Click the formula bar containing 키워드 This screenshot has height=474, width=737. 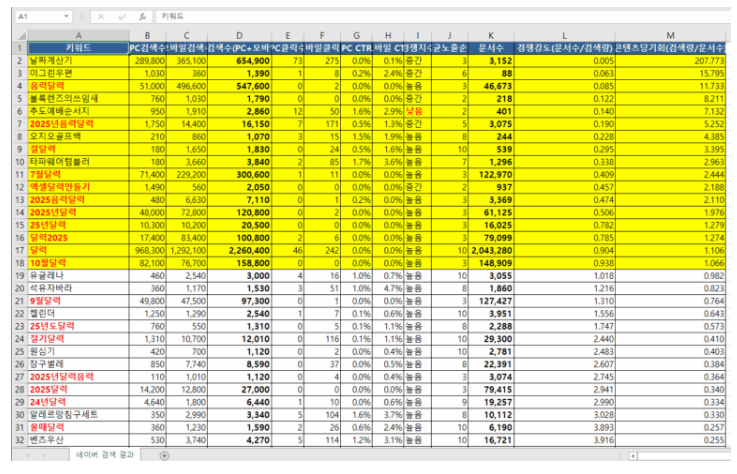[444, 16]
